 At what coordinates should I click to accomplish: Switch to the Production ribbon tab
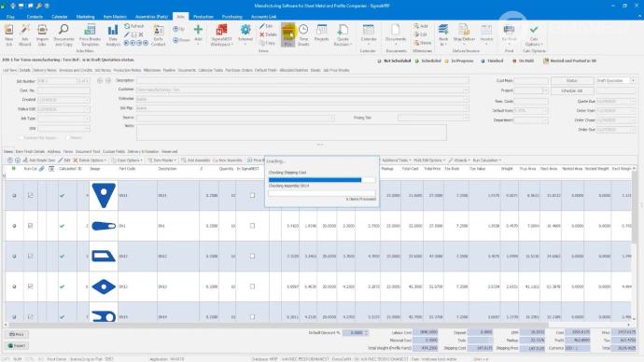(x=203, y=17)
